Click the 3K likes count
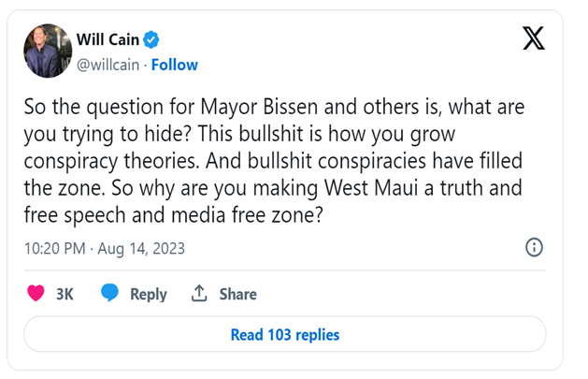 (x=65, y=294)
